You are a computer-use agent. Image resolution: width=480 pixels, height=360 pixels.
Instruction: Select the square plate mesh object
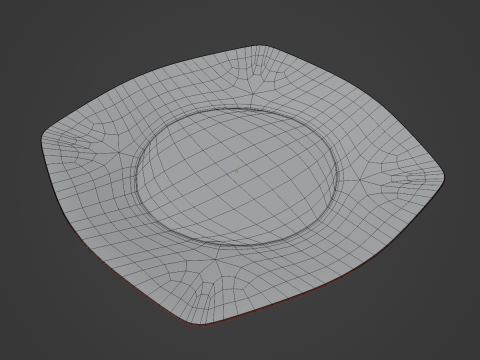[x=243, y=186]
